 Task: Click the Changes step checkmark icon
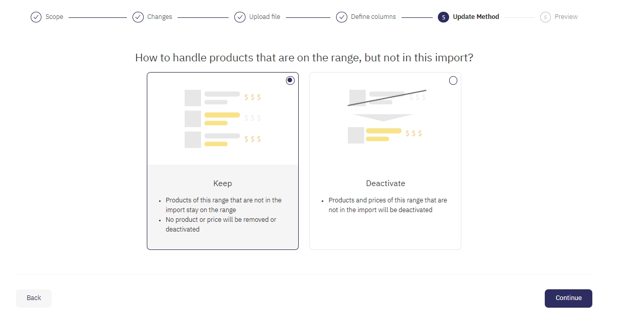138,17
